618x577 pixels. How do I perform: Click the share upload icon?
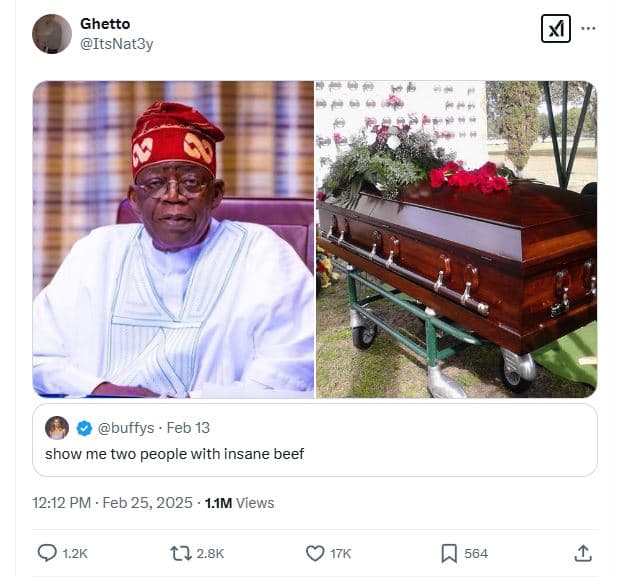[x=583, y=553]
